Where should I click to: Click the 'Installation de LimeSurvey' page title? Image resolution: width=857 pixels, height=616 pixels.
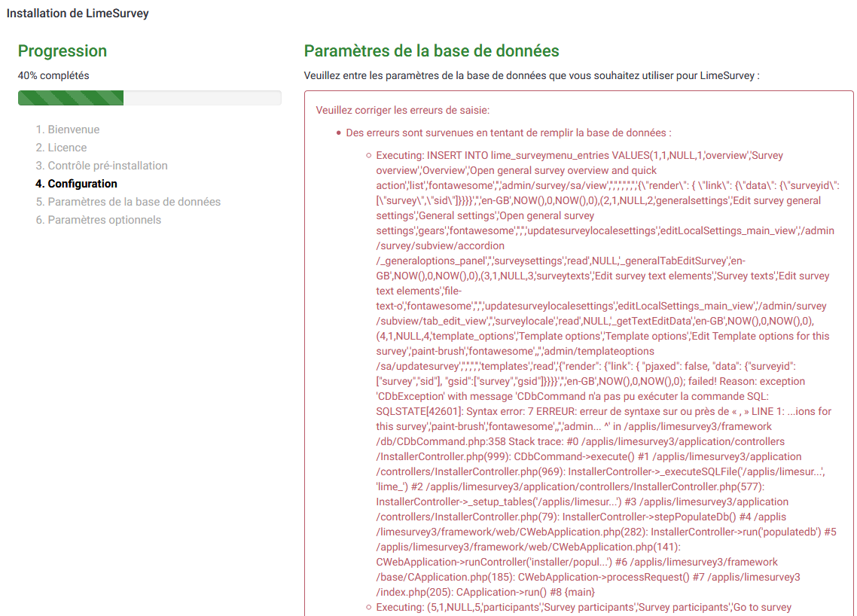click(x=78, y=13)
